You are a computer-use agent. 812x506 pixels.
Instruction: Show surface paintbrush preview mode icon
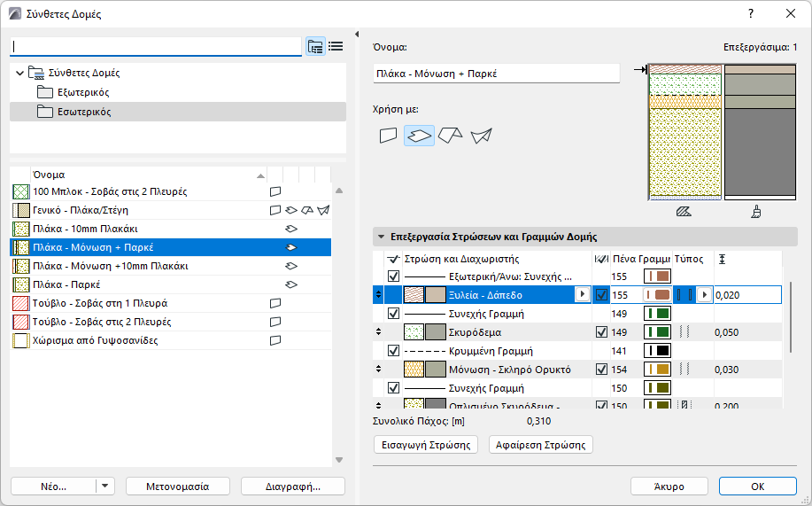click(756, 212)
